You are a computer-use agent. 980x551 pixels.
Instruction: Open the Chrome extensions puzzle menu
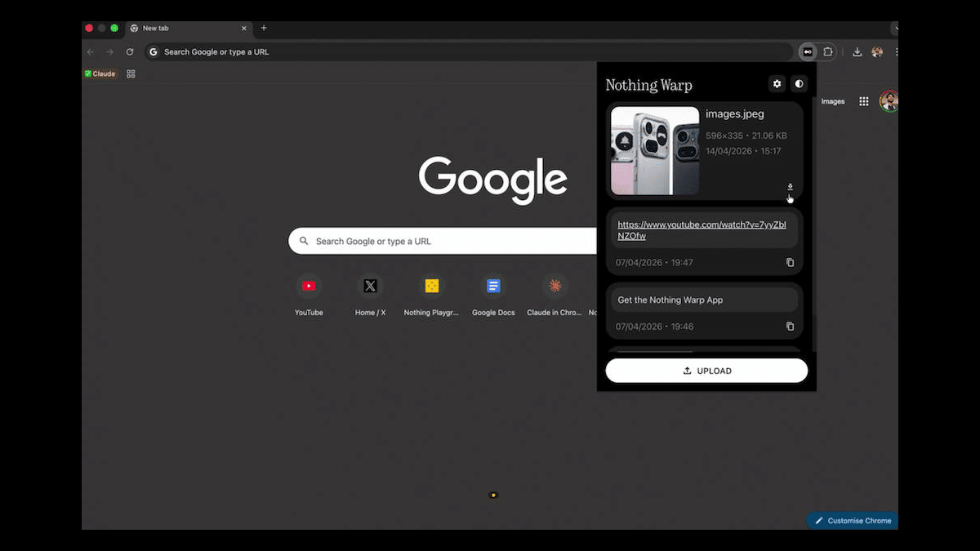click(x=827, y=51)
